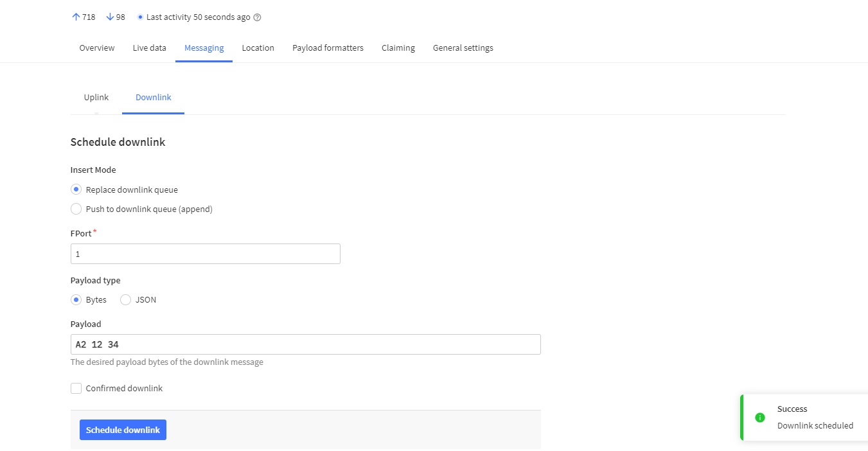Click the blue last activity status dot
Image resolution: width=868 pixels, height=451 pixels.
140,17
